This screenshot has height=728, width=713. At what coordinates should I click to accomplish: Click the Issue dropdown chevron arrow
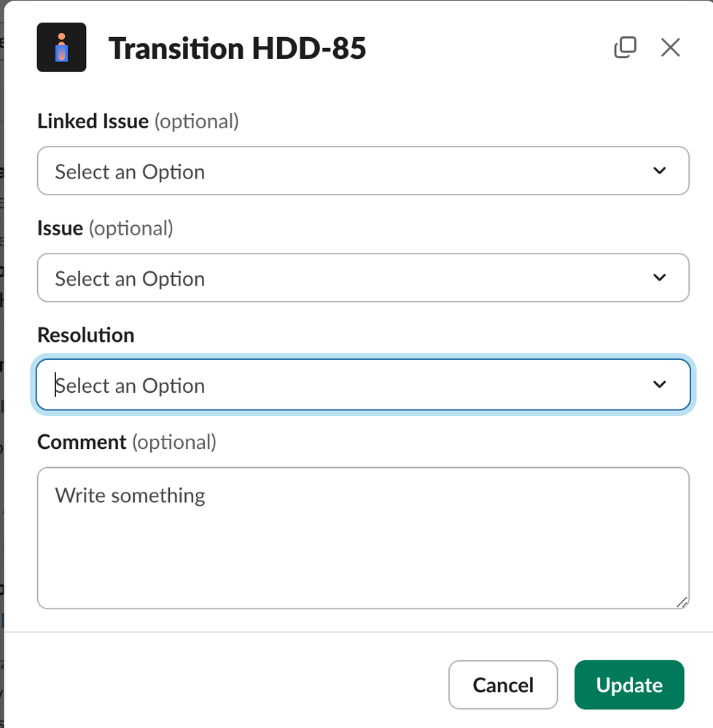[660, 278]
